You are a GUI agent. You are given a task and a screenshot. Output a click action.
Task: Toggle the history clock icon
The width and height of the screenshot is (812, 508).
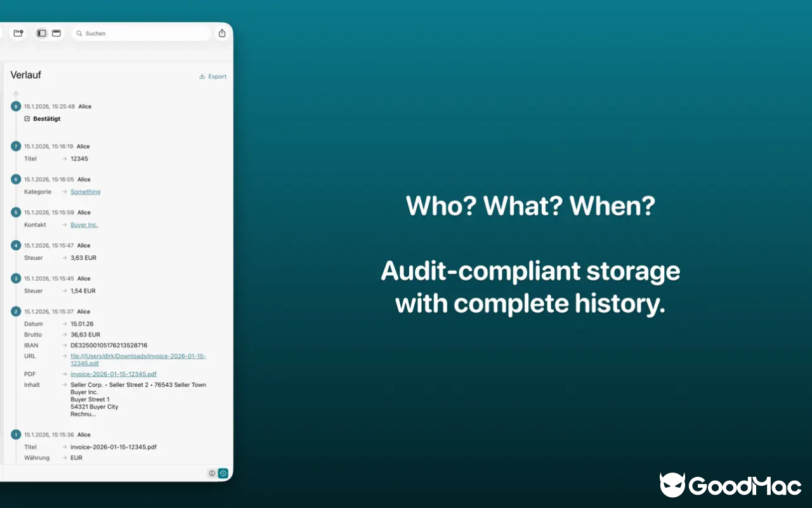pyautogui.click(x=223, y=473)
